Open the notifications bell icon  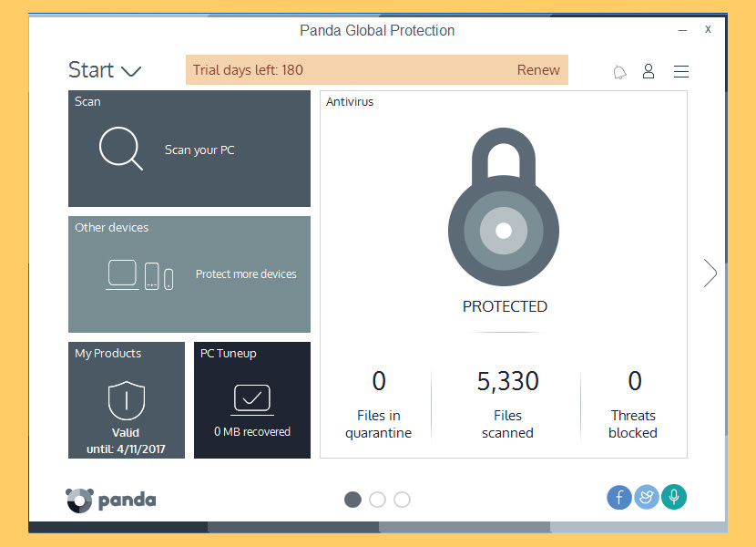point(619,72)
